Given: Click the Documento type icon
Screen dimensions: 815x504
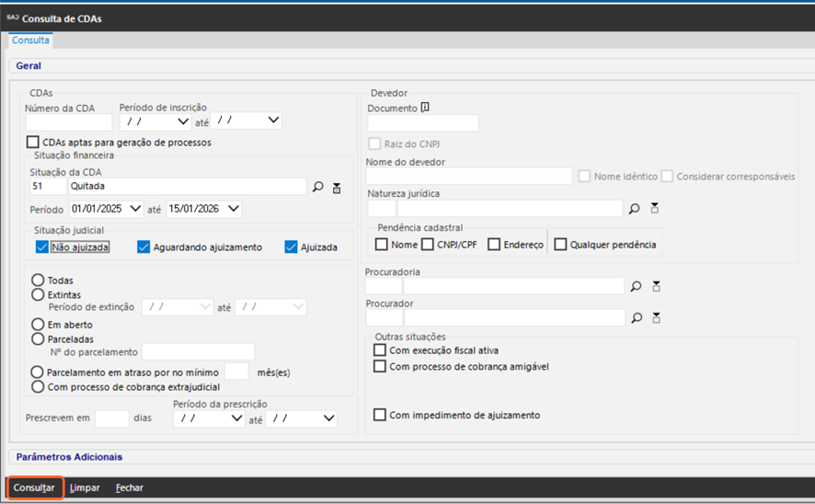Looking at the screenshot, I should (x=425, y=108).
